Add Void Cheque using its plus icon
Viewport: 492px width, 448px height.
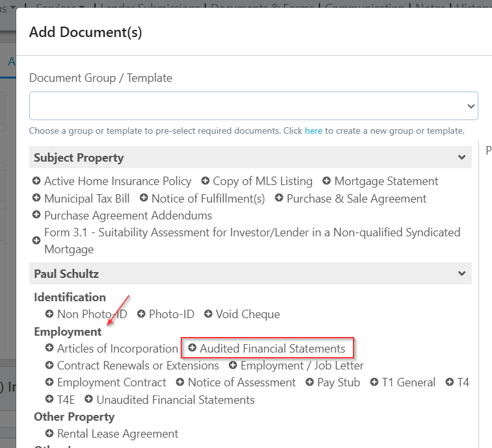pyautogui.click(x=208, y=314)
